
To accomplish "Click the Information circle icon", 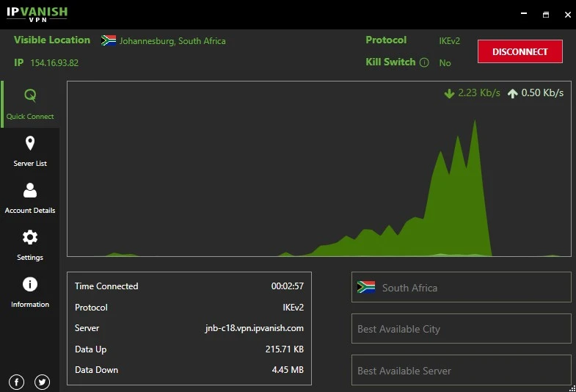I will 30,284.
